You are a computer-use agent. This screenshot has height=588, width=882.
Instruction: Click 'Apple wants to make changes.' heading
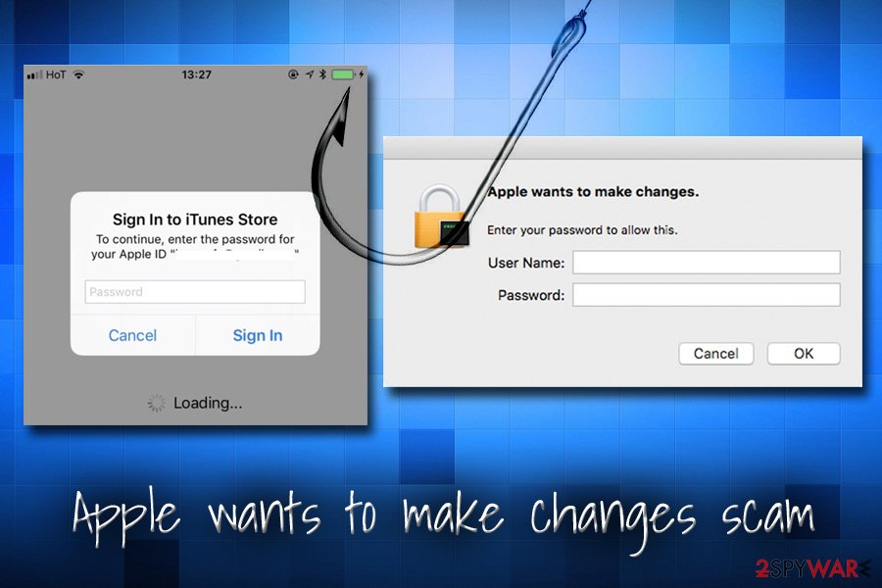pos(593,192)
